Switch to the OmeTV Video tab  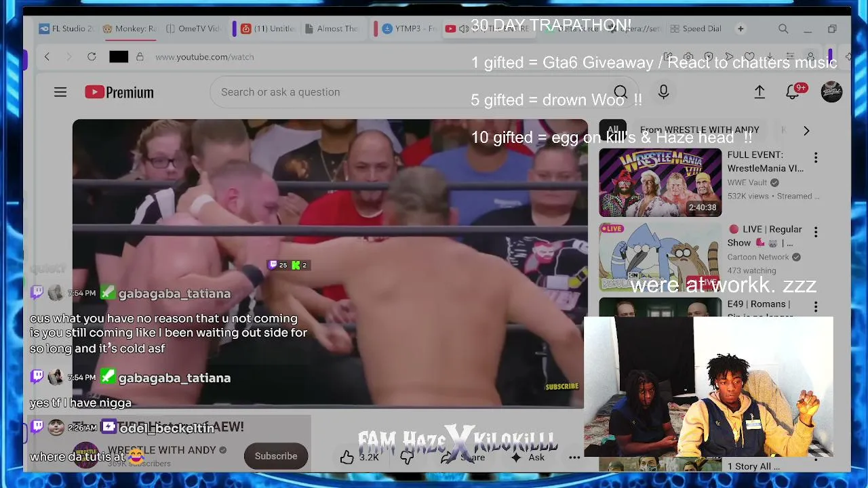click(x=193, y=29)
